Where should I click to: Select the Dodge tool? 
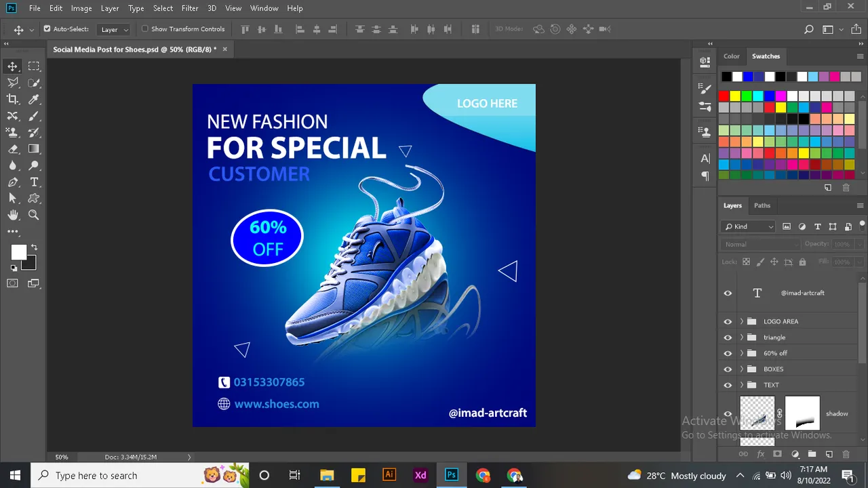coord(34,165)
